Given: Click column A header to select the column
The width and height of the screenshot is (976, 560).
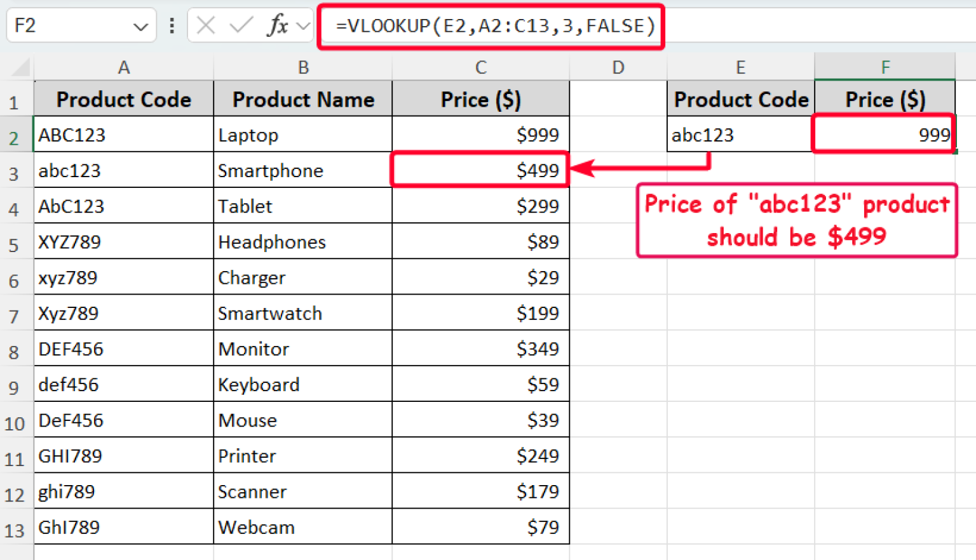Looking at the screenshot, I should [x=123, y=67].
